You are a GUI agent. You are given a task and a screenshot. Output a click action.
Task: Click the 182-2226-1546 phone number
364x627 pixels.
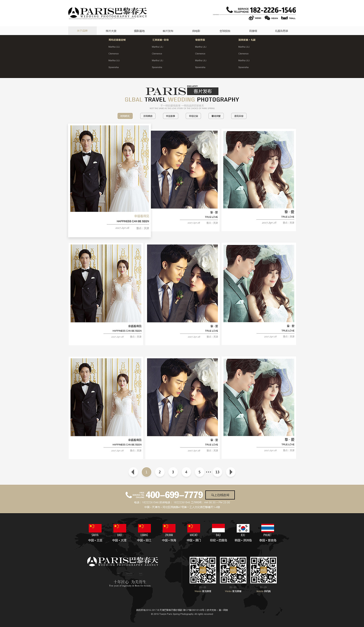click(x=273, y=10)
